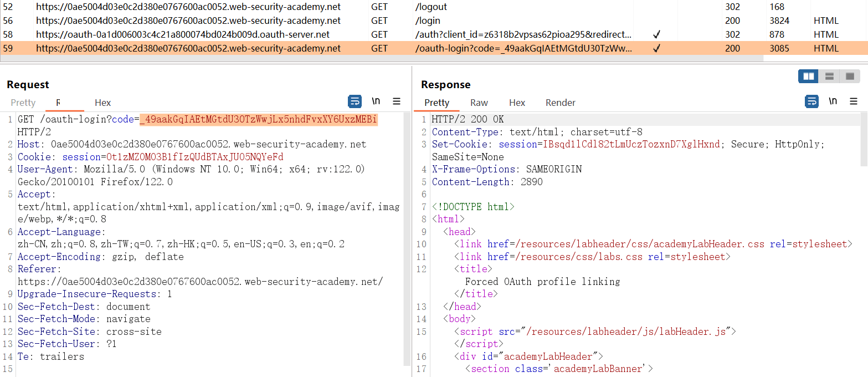This screenshot has height=377, width=868.
Task: Select history row 52 for /logout
Action: click(188, 7)
